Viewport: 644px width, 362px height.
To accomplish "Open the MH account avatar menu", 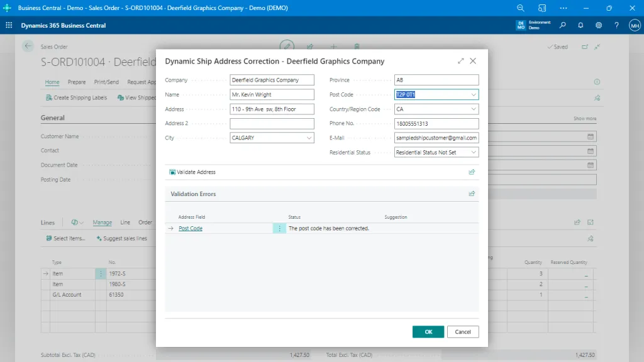I will (x=634, y=25).
